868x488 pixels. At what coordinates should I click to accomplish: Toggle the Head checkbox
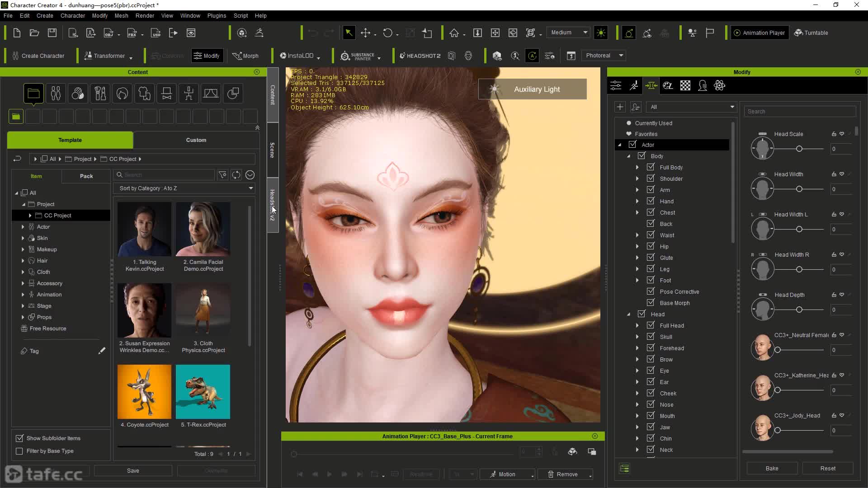(x=642, y=314)
